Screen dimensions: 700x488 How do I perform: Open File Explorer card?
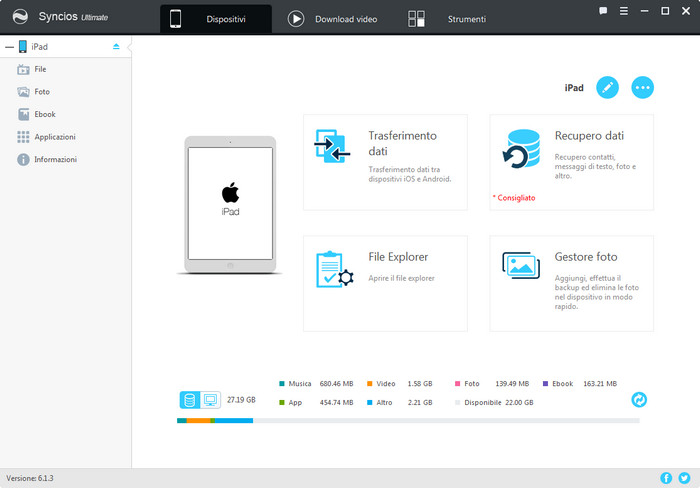385,284
